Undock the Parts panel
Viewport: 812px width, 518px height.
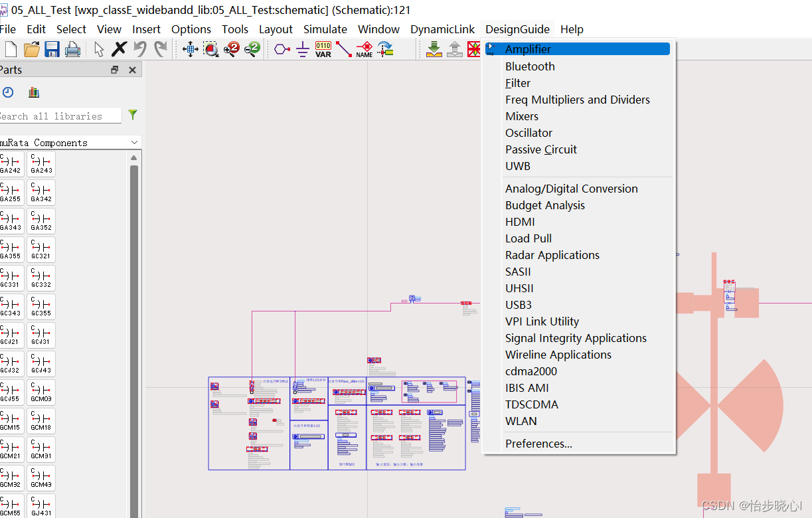click(x=115, y=70)
